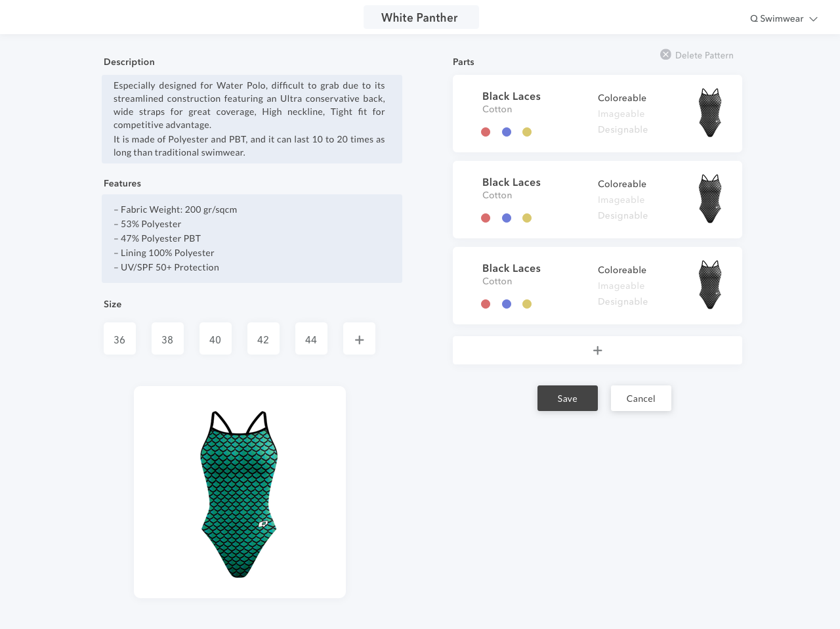Open the first Black Laces swimsuit thumbnail
Screen dimensions: 840x629
(x=710, y=113)
